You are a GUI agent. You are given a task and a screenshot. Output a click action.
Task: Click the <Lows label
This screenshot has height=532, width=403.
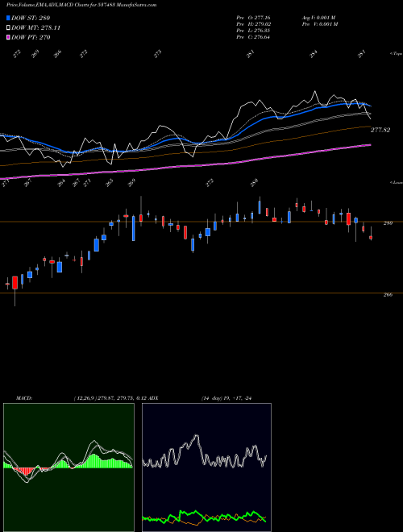(x=397, y=182)
